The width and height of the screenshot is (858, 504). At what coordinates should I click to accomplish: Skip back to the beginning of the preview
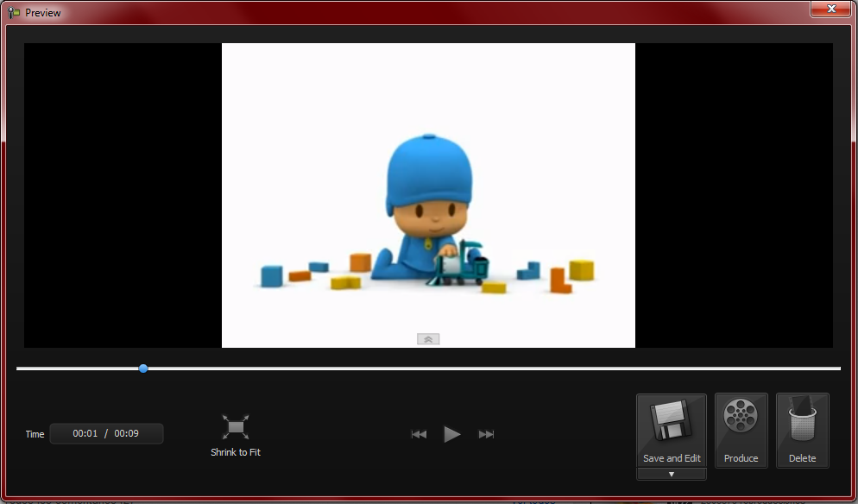(419, 434)
